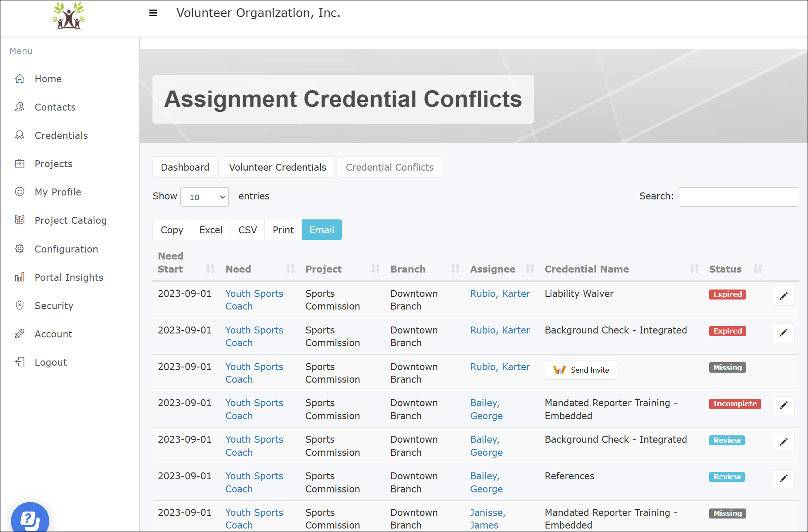808x532 pixels.
Task: Click the Send Invite button
Action: [x=581, y=370]
